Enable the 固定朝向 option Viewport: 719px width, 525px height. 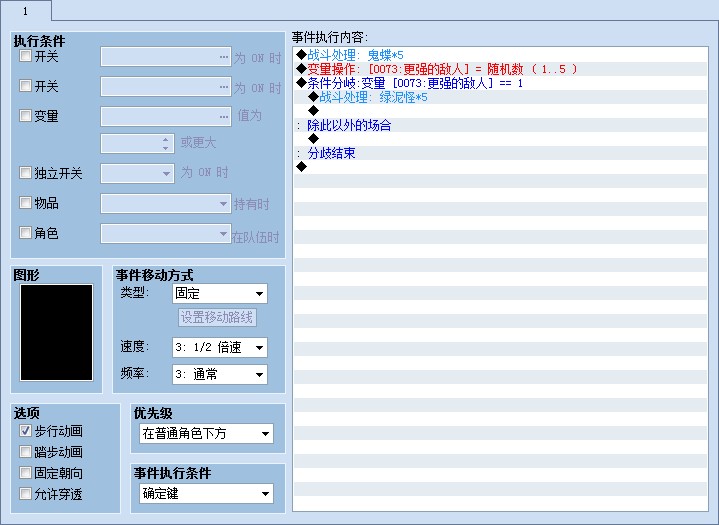pyautogui.click(x=25, y=473)
